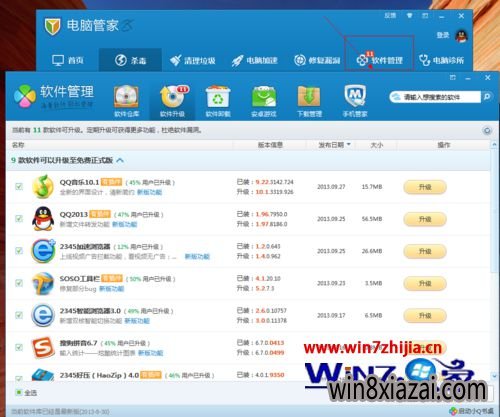Viewport: 500px width, 417px height.
Task: Open 新版功能 link for 2345加速浏览器
Action: (x=197, y=256)
